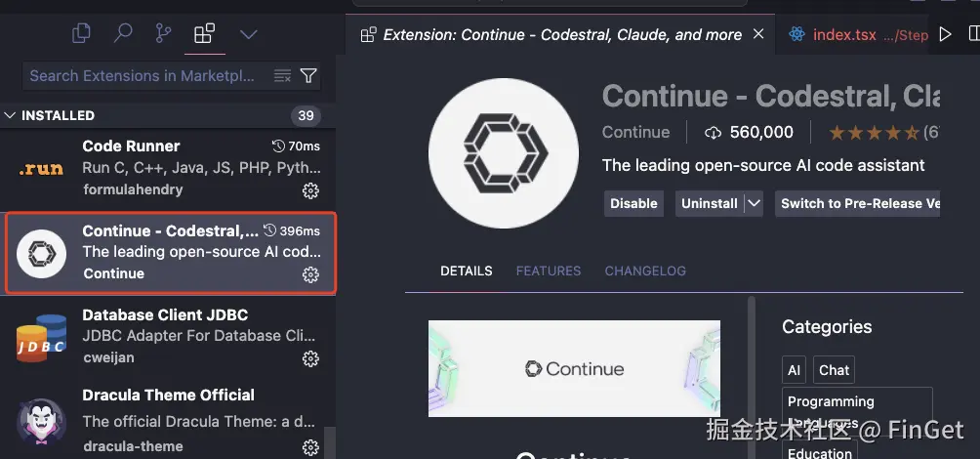The image size is (980, 459).
Task: Click the Continue publisher link
Action: click(x=635, y=132)
